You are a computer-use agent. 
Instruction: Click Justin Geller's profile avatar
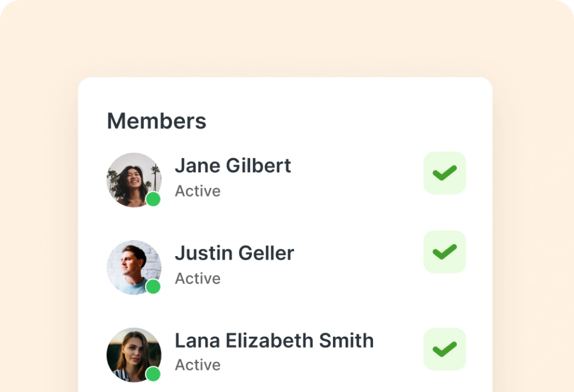(x=133, y=266)
